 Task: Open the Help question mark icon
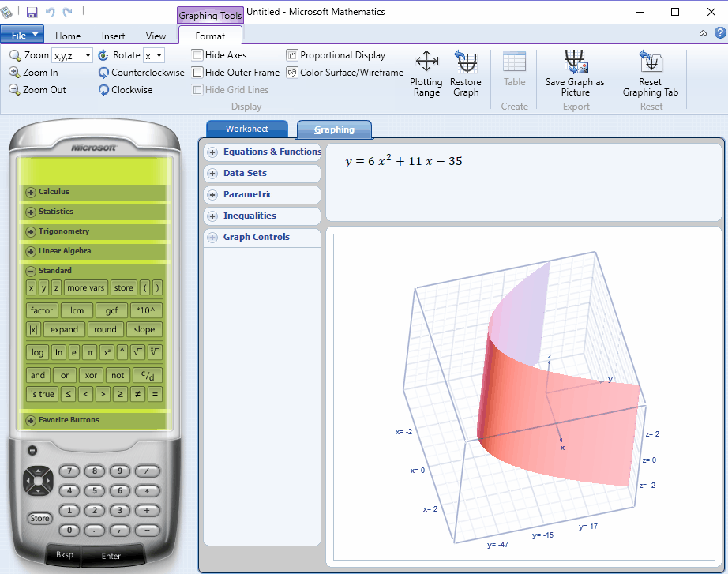tap(720, 32)
